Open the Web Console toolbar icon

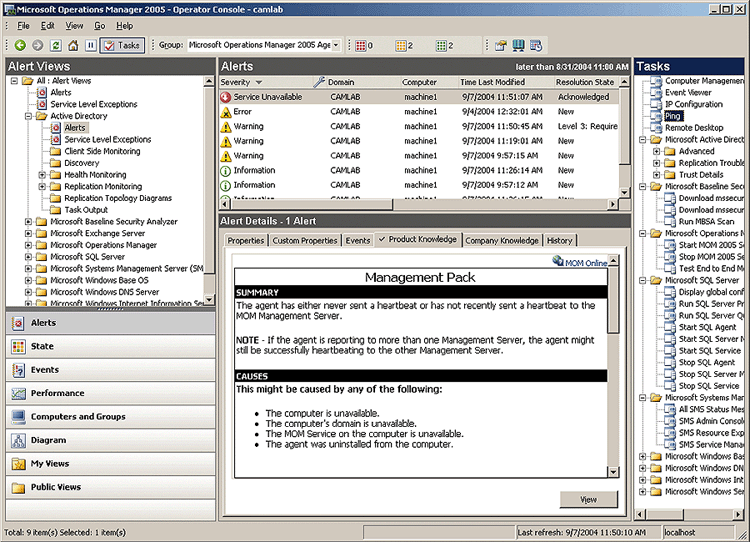coord(536,45)
